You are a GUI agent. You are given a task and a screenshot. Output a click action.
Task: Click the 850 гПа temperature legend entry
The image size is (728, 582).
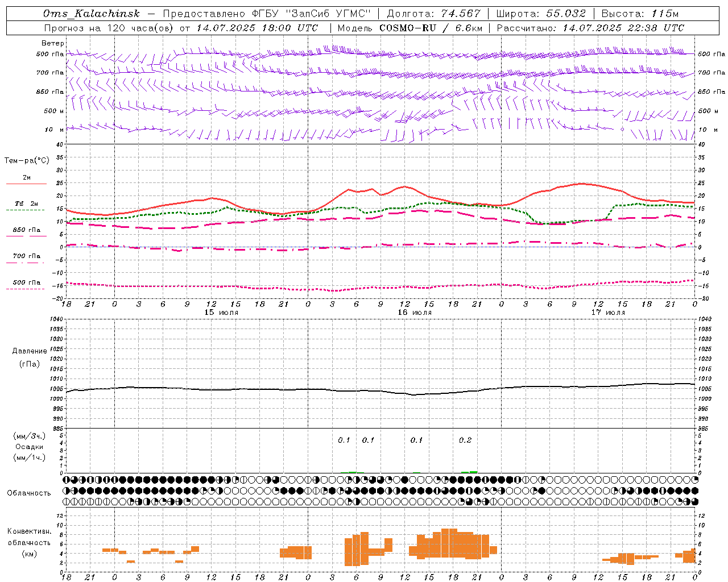pyautogui.click(x=26, y=233)
